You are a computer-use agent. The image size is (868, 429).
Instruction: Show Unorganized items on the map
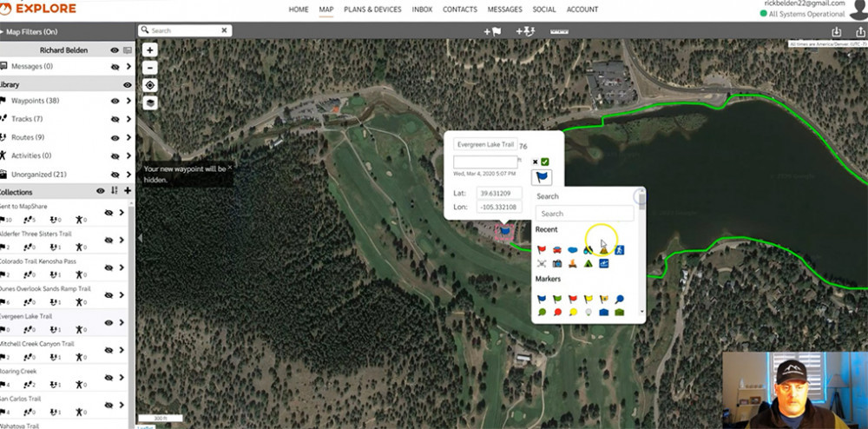point(115,175)
